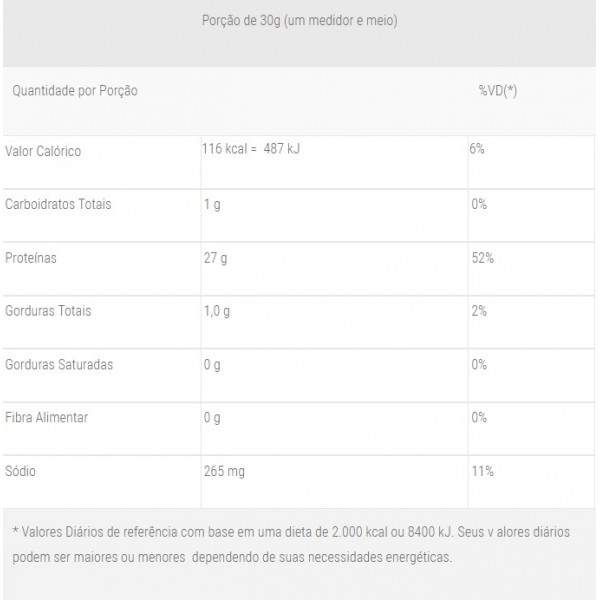
Task: Click the '27 g' protein amount
Action: pyautogui.click(x=216, y=258)
